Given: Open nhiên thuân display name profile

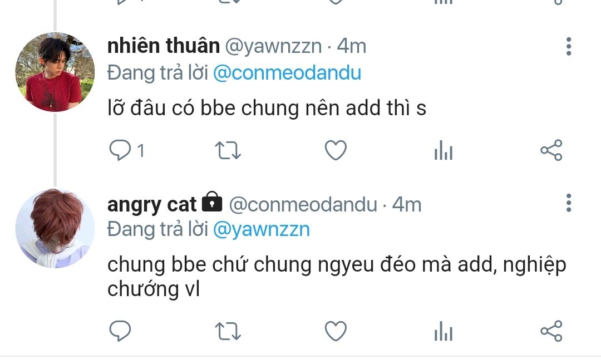Looking at the screenshot, I should tap(164, 46).
